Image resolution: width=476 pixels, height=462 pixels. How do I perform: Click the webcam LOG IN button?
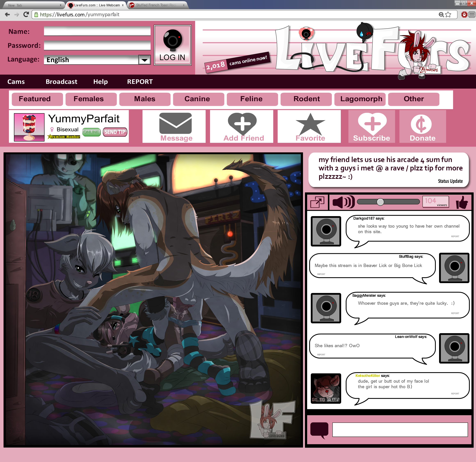coord(172,45)
